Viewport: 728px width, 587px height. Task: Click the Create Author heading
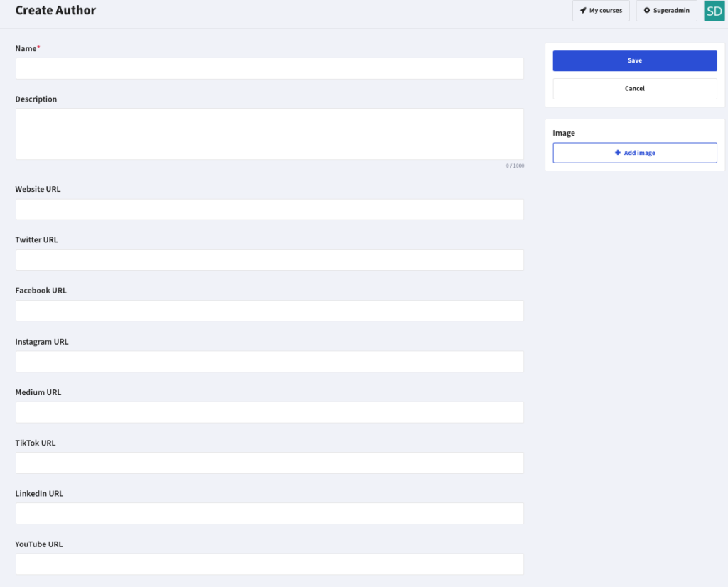55,10
